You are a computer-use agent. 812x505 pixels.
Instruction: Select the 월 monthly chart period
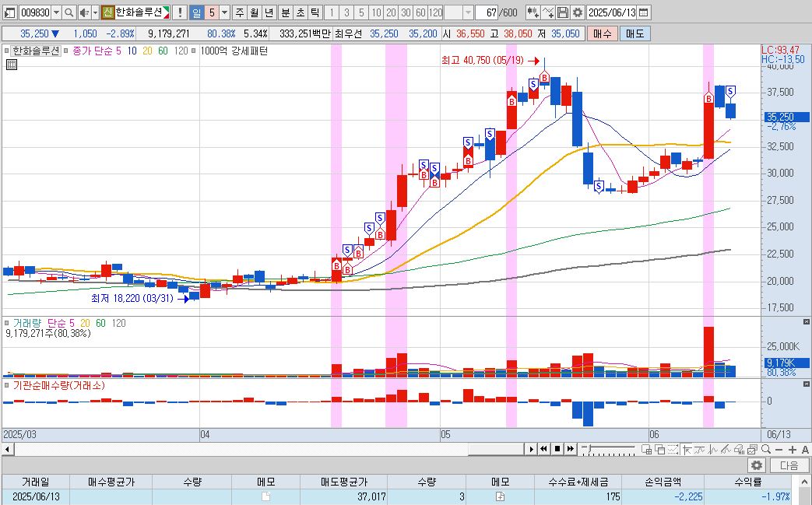[255, 12]
